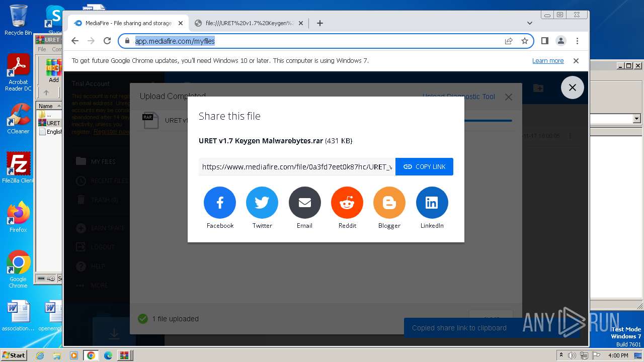Click the share page icon in address bar
The width and height of the screenshot is (644, 362).
click(x=509, y=41)
